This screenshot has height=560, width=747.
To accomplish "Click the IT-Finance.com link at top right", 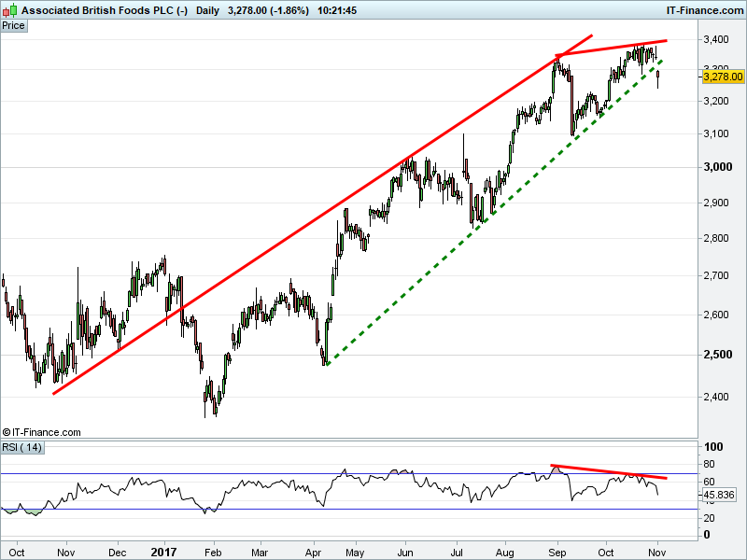I will [705, 10].
